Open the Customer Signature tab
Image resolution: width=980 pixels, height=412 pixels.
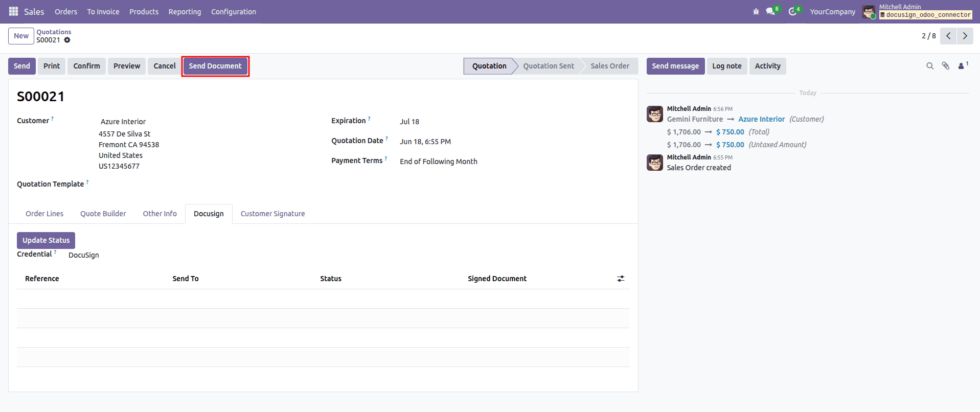pos(272,214)
